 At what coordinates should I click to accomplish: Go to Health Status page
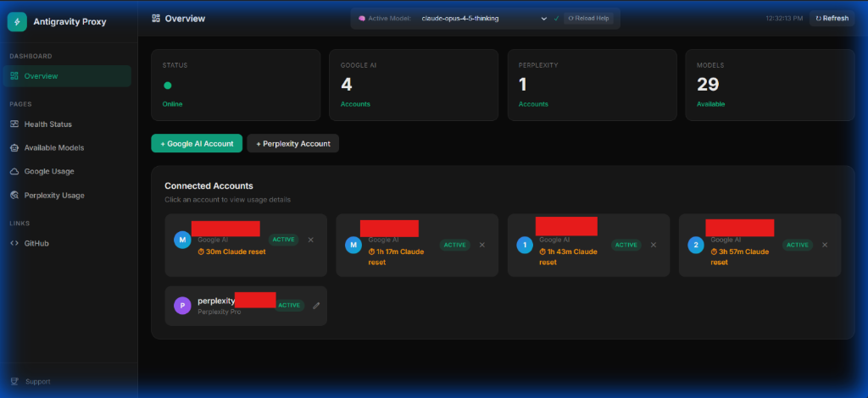point(67,124)
